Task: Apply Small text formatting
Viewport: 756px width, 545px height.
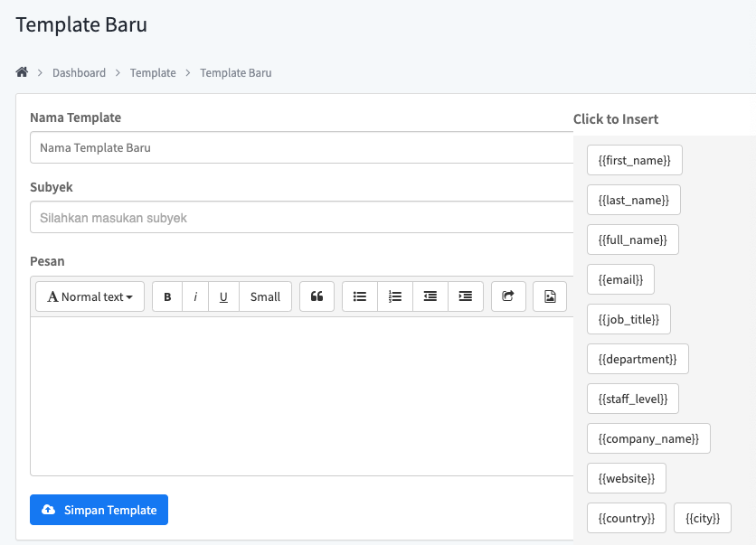Action: pyautogui.click(x=265, y=296)
